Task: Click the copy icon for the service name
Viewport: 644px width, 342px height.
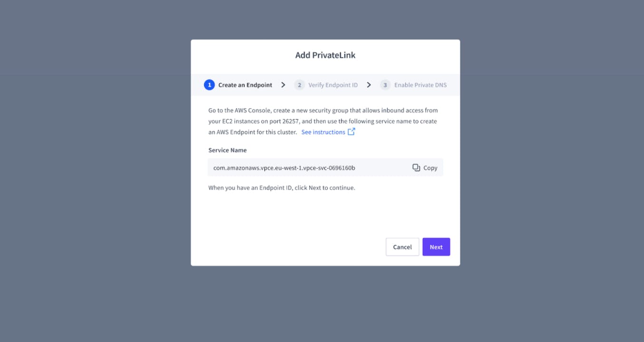Action: click(416, 168)
